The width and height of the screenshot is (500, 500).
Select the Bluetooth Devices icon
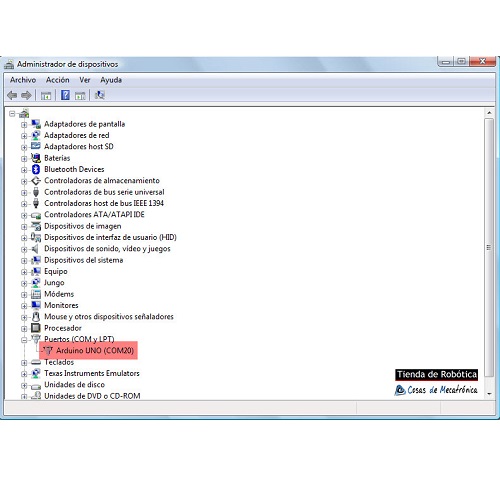[36, 169]
